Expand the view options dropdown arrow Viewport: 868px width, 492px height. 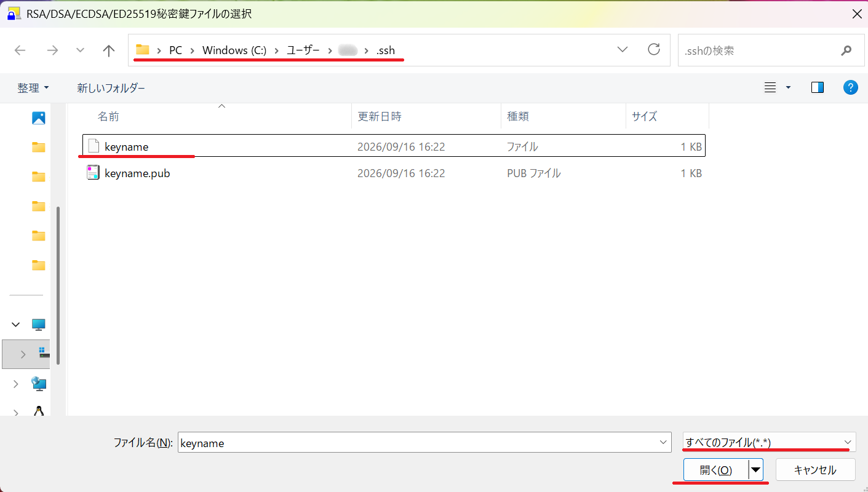(788, 88)
